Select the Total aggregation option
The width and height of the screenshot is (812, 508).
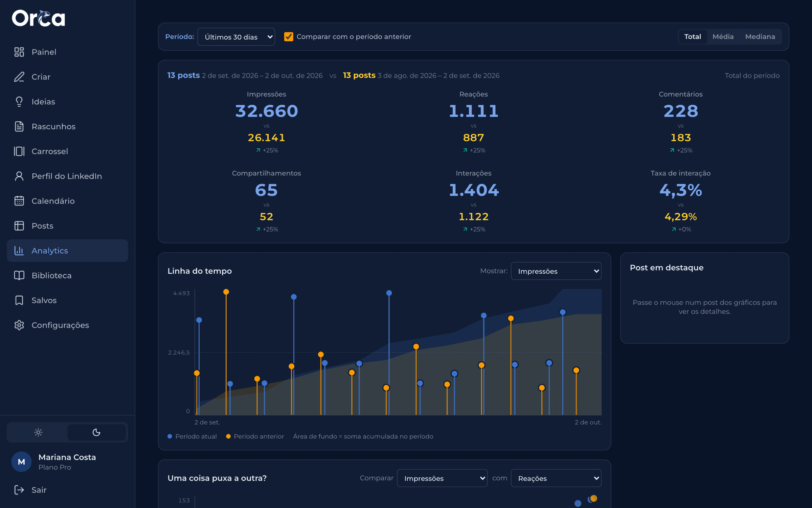tap(693, 37)
